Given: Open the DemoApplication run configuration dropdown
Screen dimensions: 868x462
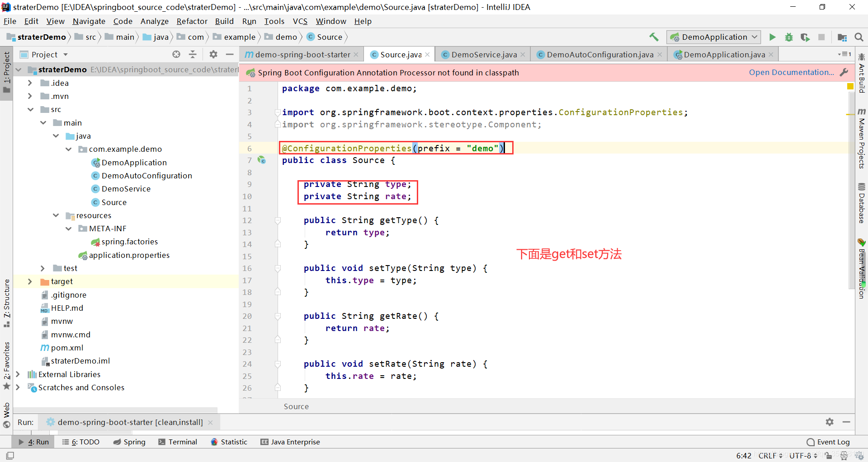Looking at the screenshot, I should [714, 37].
